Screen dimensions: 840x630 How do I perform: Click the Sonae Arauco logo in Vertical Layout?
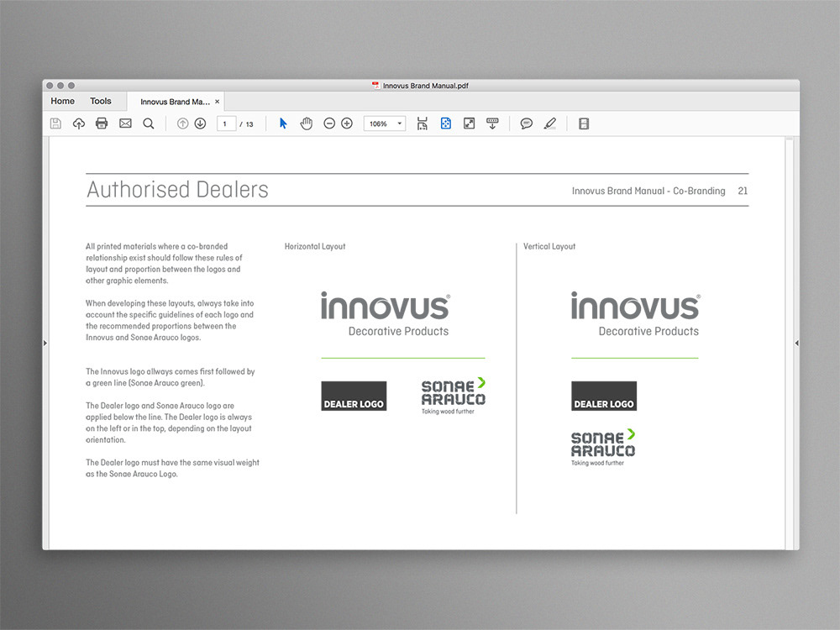click(603, 447)
